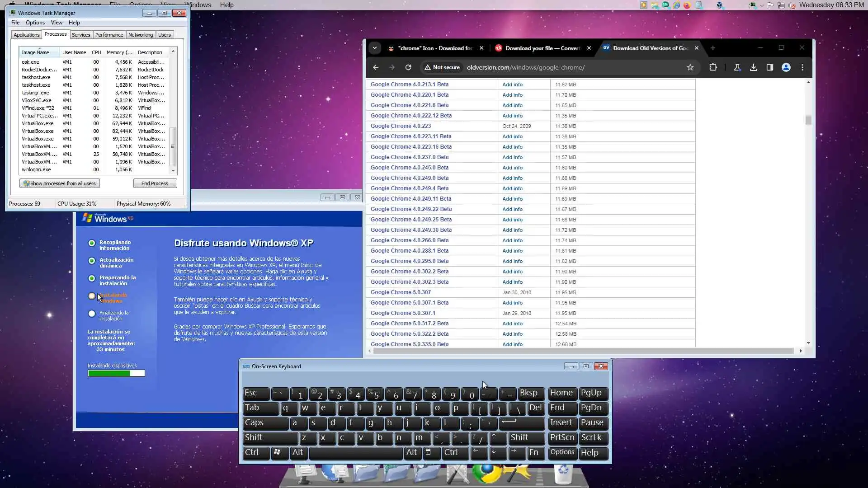Toggle left Shift key on On-Screen Keyboard

tap(269, 438)
